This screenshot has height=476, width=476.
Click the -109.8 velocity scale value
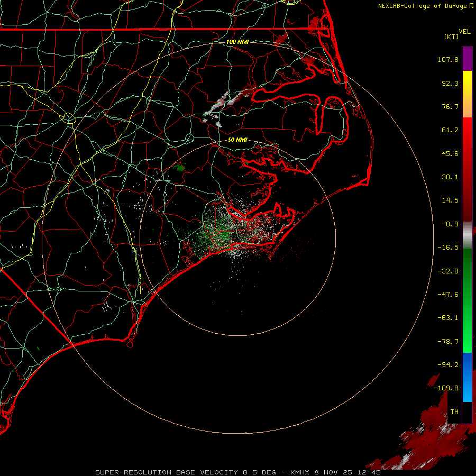(x=446, y=388)
